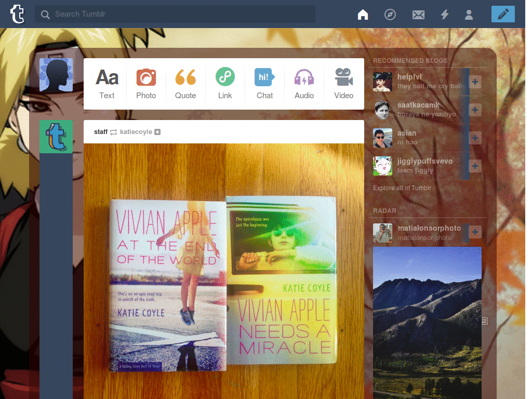532x399 pixels.
Task: Create a new Chat post
Action: point(264,84)
